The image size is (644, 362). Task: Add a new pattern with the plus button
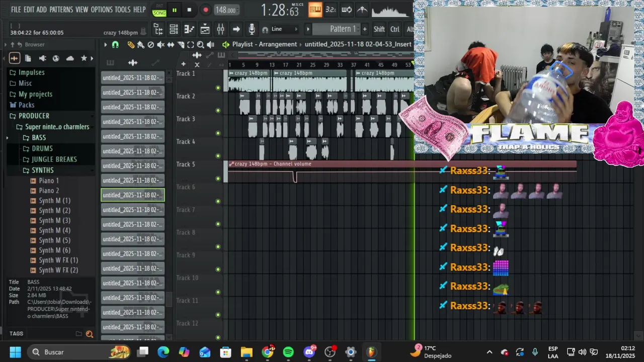[x=365, y=29]
